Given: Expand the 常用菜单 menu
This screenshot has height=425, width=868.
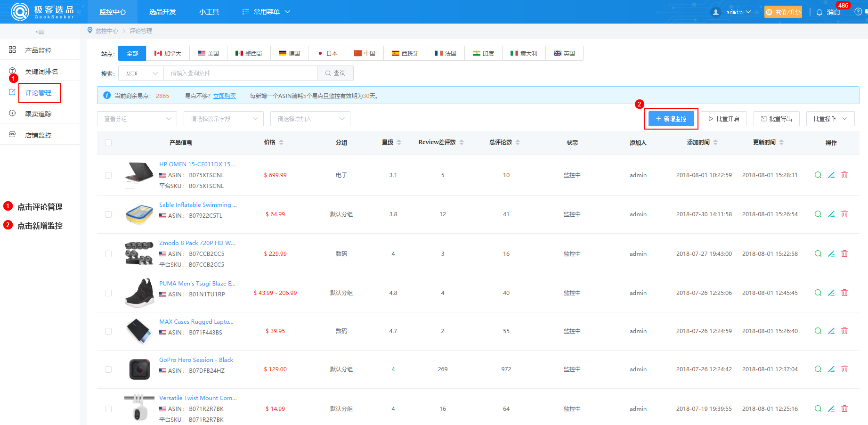Looking at the screenshot, I should (x=266, y=12).
